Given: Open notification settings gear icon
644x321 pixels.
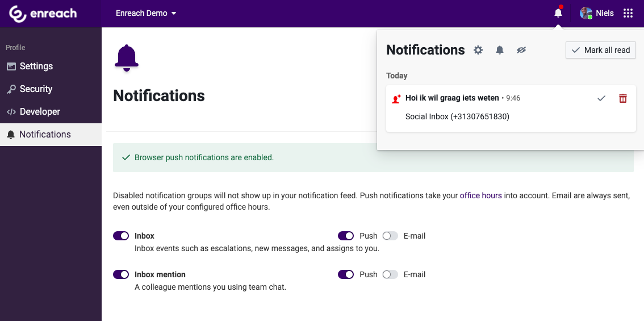Looking at the screenshot, I should (x=478, y=50).
